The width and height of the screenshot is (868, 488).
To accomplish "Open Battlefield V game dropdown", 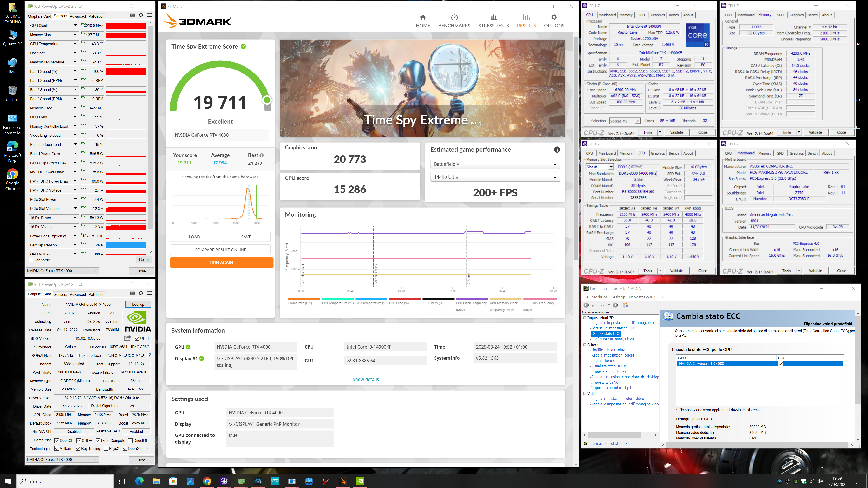I will tap(495, 164).
